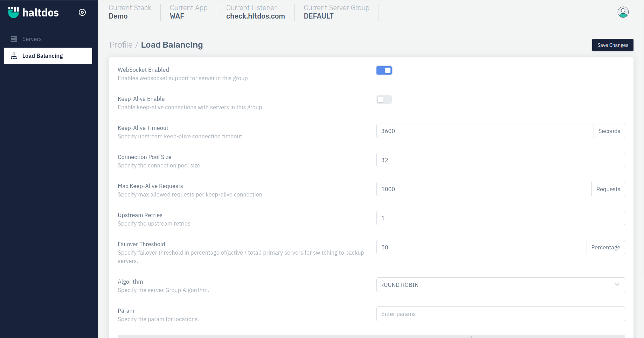Click the Requests unit label
This screenshot has height=338, width=644.
[608, 189]
